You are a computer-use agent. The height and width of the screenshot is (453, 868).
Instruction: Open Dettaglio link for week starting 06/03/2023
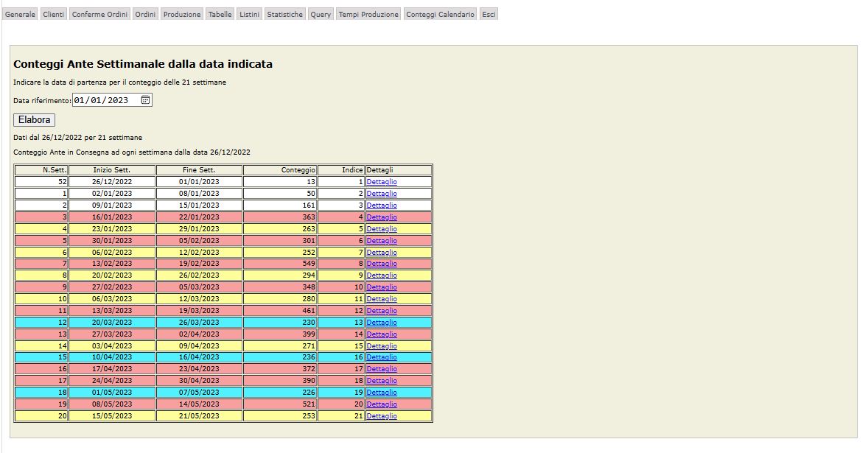point(382,298)
